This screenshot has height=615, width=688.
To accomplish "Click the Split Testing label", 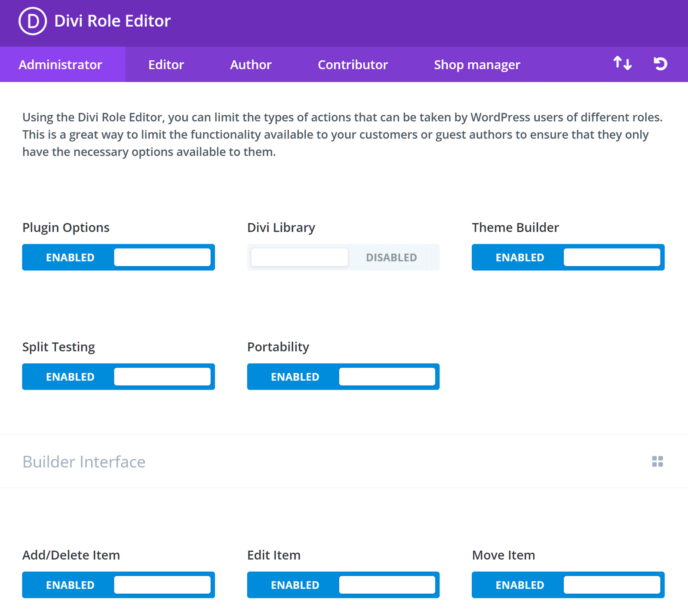I will pyautogui.click(x=58, y=347).
